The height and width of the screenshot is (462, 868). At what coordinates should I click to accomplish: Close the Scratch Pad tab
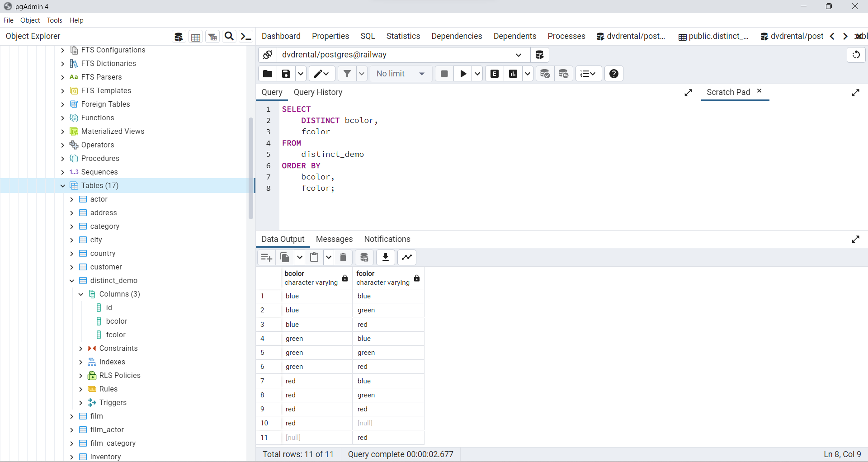click(x=759, y=91)
